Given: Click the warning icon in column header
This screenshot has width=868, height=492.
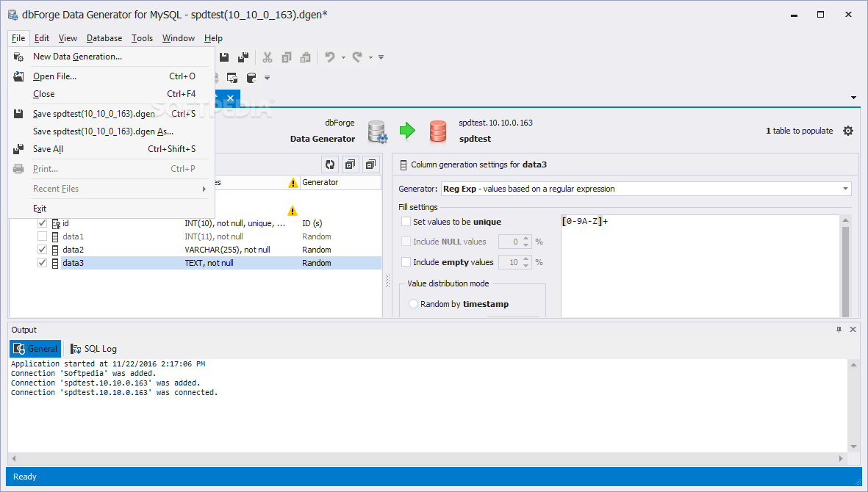Looking at the screenshot, I should [x=293, y=183].
